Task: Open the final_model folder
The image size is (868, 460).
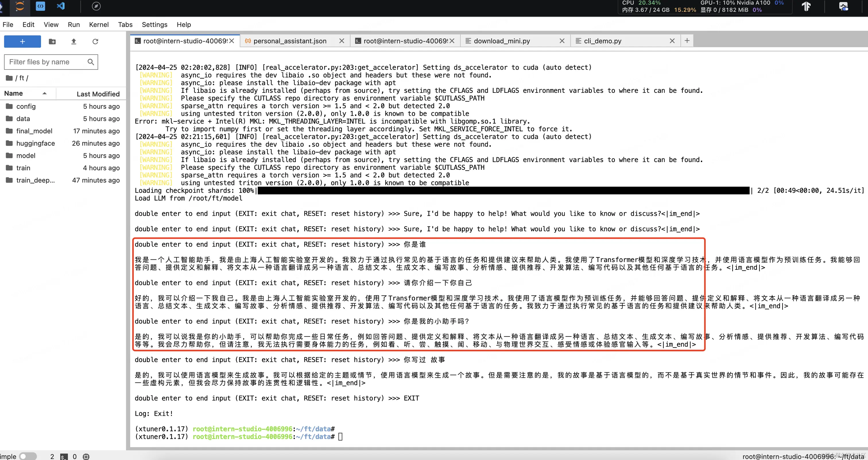Action: (34, 131)
